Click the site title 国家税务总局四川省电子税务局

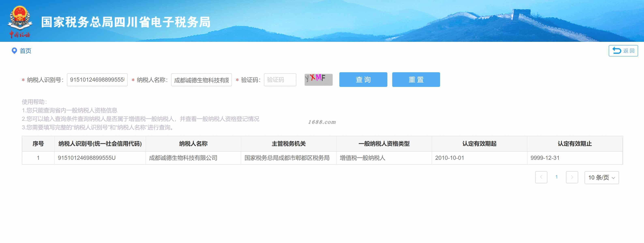point(126,22)
